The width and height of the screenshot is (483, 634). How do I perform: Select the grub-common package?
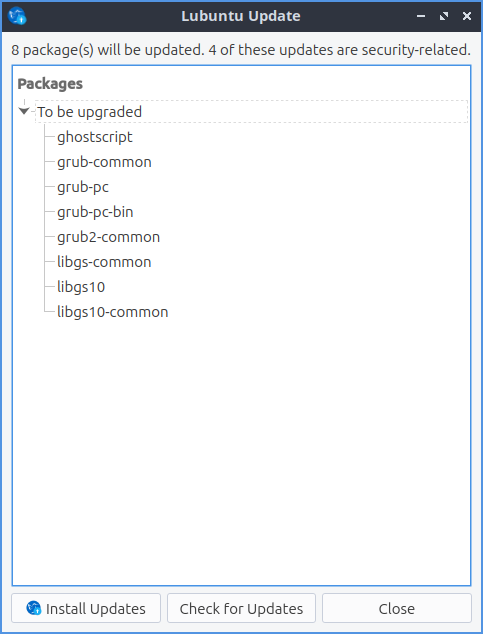[x=104, y=162]
